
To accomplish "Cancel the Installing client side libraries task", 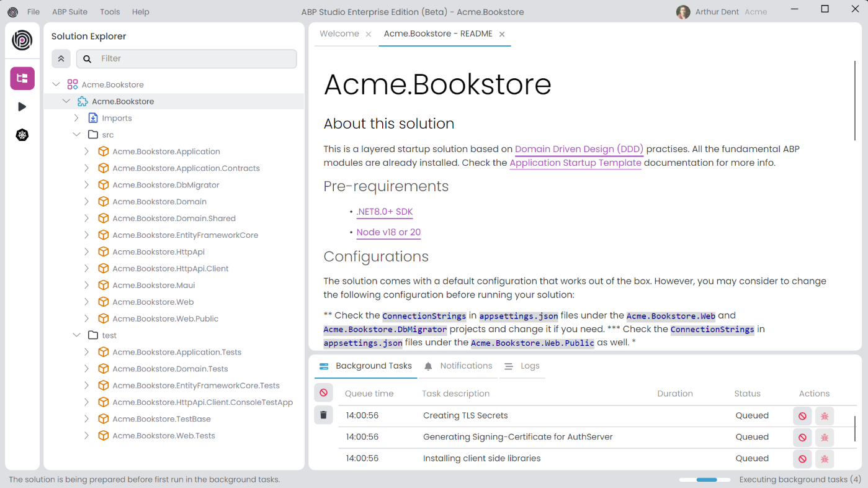I will [802, 459].
